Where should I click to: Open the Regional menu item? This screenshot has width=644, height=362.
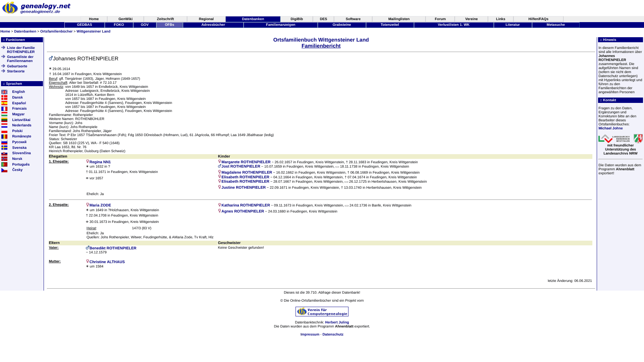[x=206, y=19]
